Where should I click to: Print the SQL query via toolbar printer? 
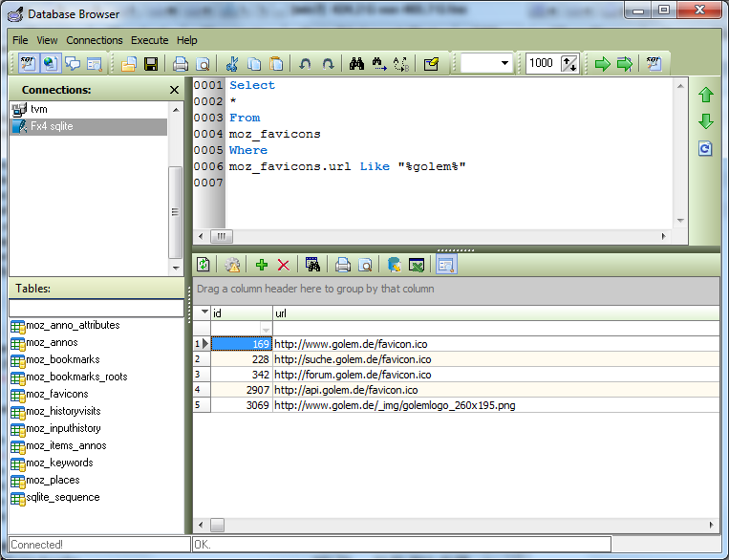[181, 64]
